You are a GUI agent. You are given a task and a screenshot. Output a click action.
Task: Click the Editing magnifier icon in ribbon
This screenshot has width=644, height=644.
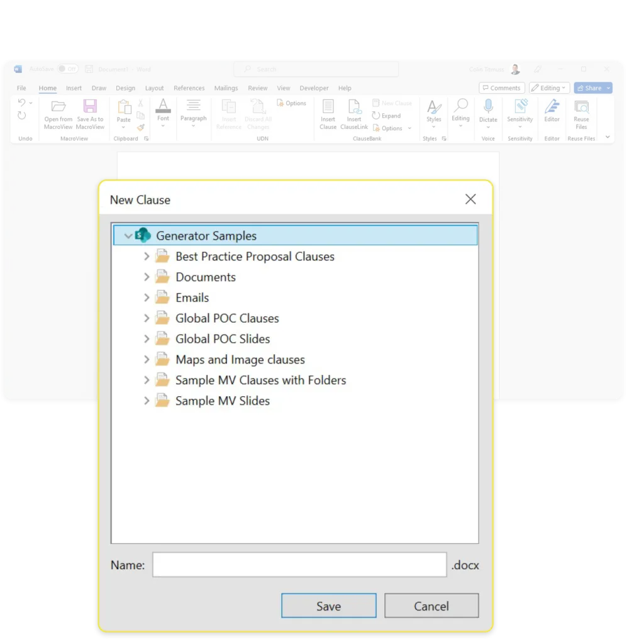tap(460, 106)
